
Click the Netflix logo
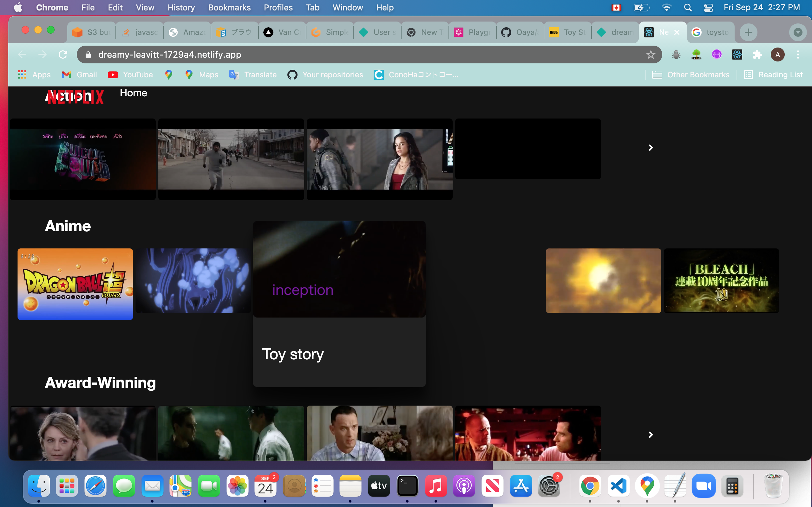(x=75, y=96)
